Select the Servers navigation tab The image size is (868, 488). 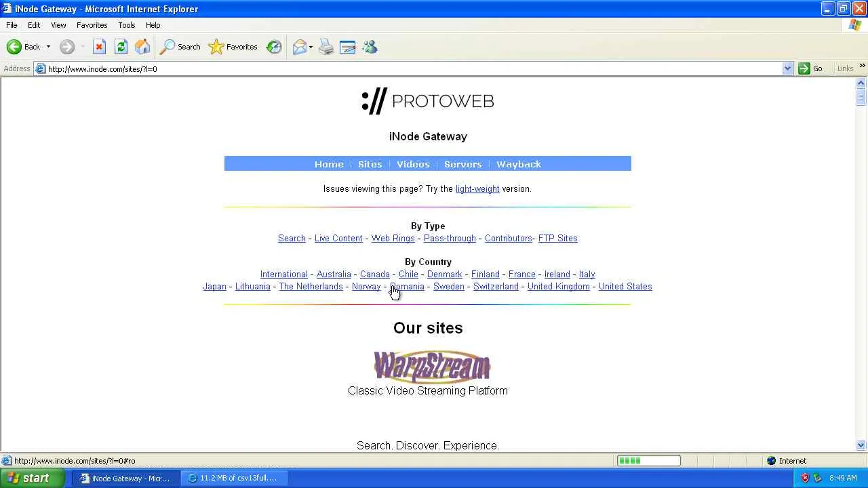click(x=462, y=164)
